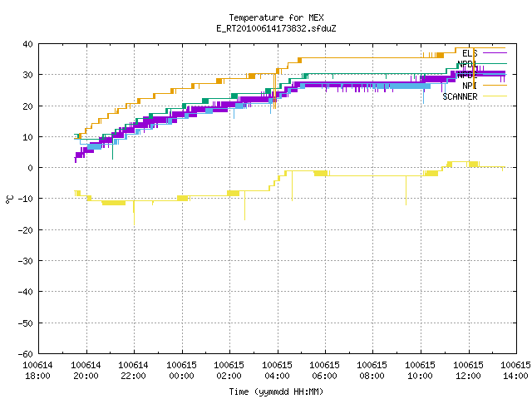Click the °C y-axis unit label

[x=9, y=199]
